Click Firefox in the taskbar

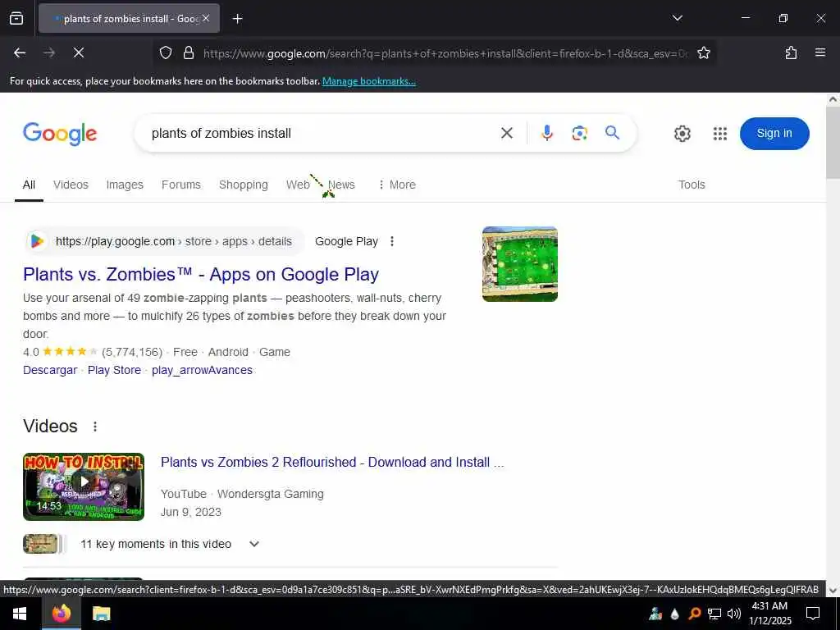(x=61, y=614)
